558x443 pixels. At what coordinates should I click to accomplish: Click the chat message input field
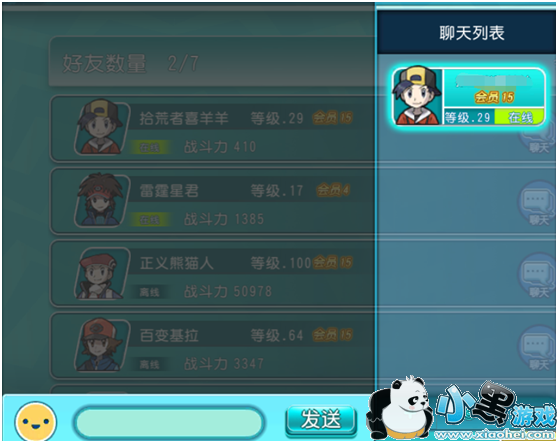pyautogui.click(x=169, y=422)
